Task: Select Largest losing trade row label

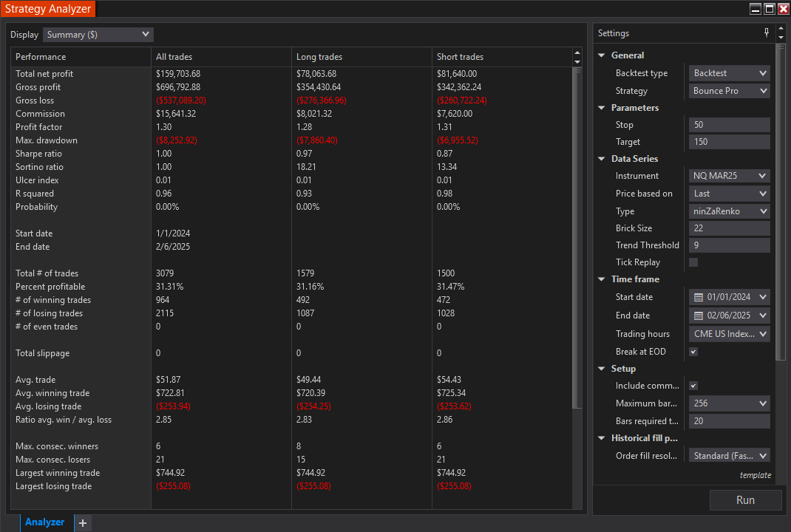Action: (53, 486)
